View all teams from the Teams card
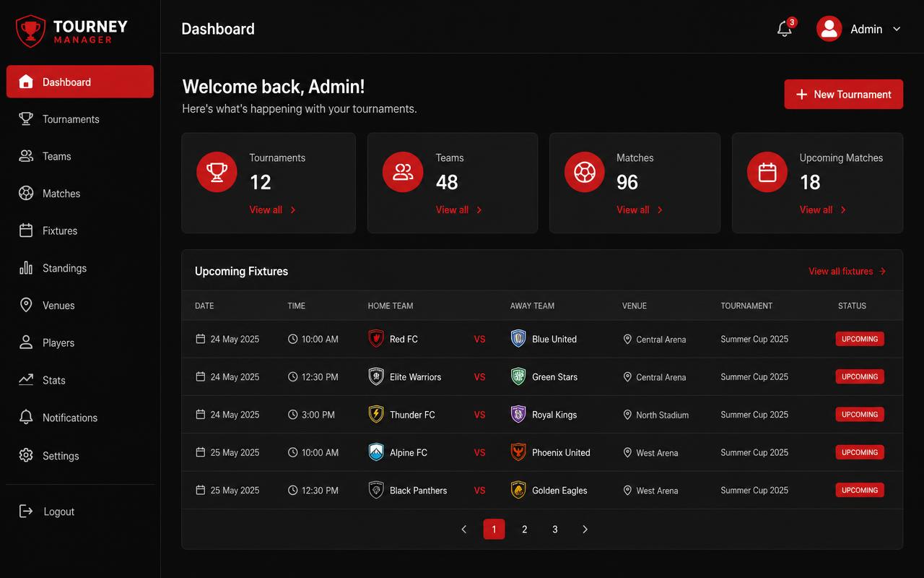The height and width of the screenshot is (578, 924). click(459, 210)
